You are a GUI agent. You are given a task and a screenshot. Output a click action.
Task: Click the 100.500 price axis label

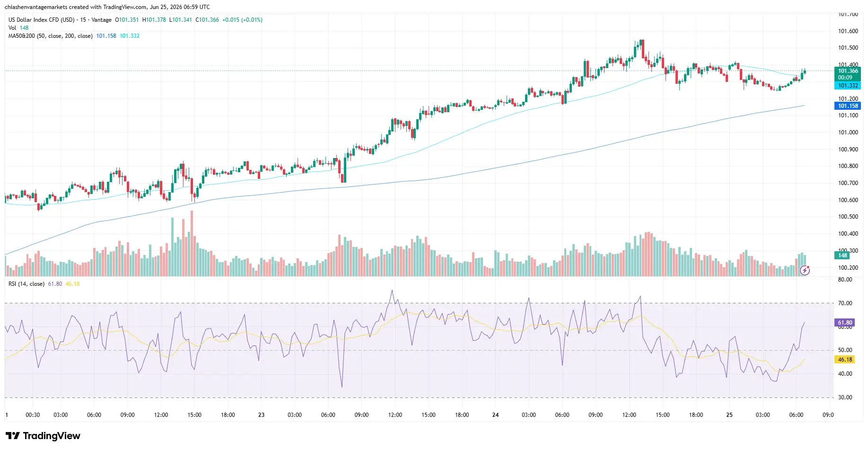pyautogui.click(x=848, y=217)
